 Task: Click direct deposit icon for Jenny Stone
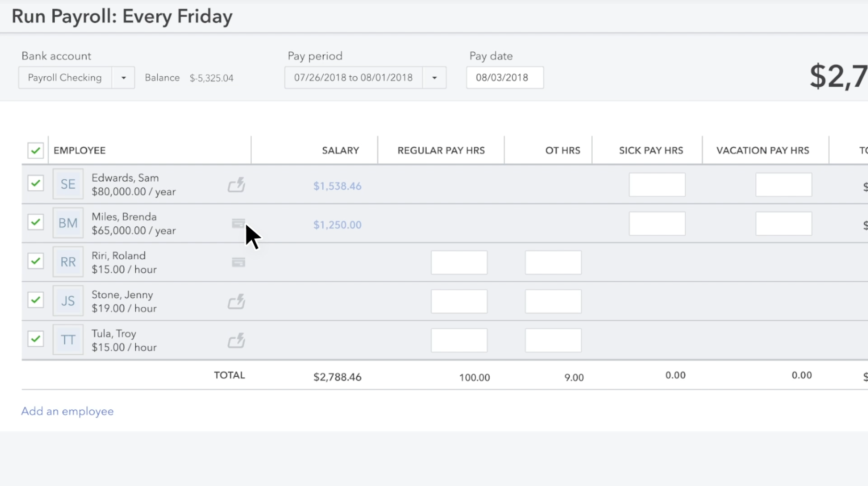click(236, 301)
